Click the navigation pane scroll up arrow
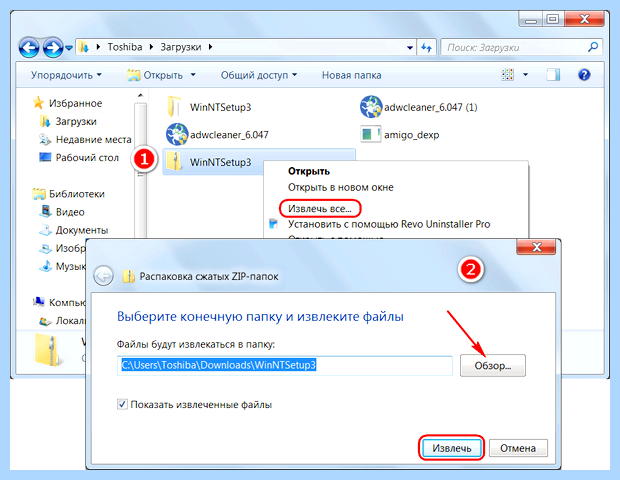 click(140, 95)
